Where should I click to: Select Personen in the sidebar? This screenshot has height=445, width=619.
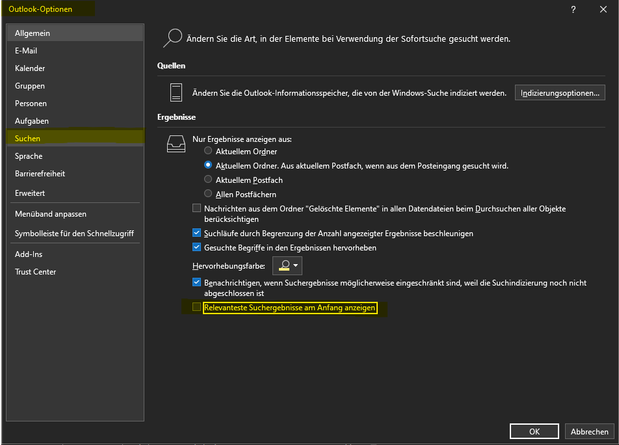click(75, 103)
